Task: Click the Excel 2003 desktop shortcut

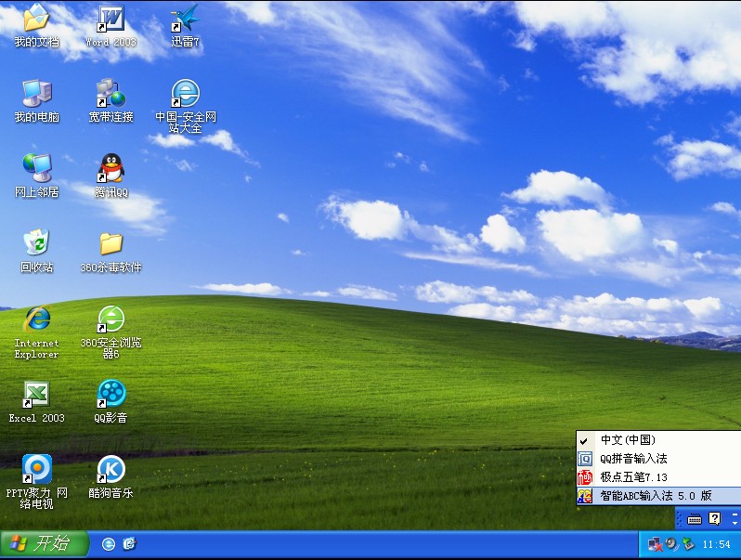Action: (36, 397)
